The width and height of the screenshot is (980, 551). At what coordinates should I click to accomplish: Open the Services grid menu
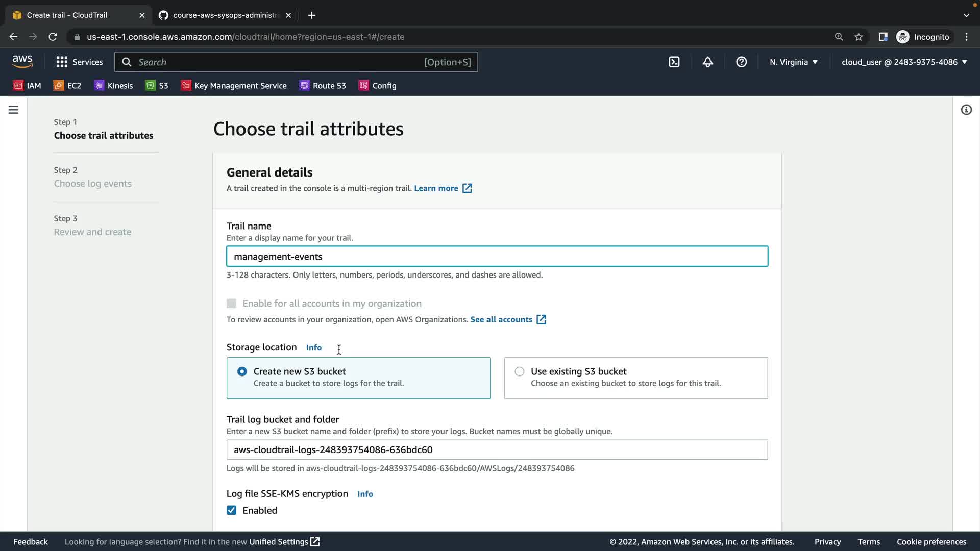coord(80,62)
